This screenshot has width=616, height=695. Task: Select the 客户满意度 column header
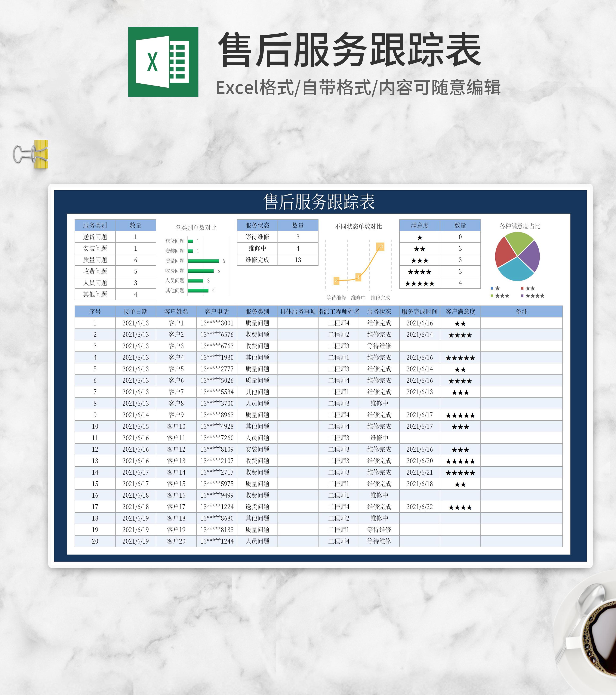point(460,311)
